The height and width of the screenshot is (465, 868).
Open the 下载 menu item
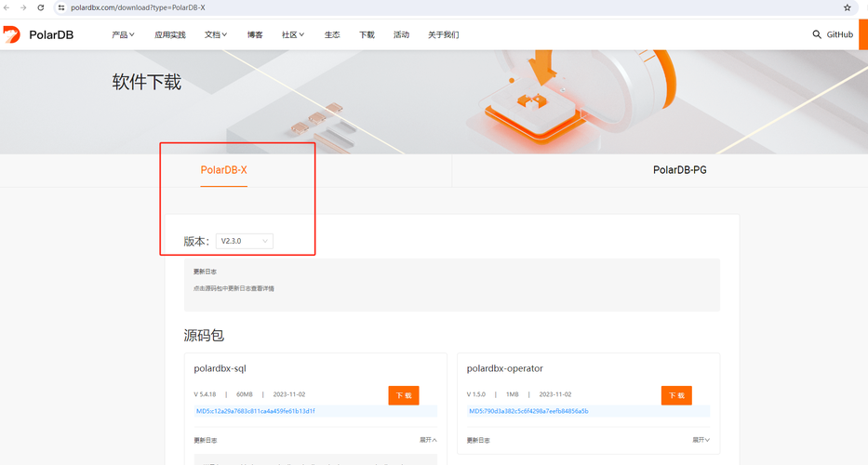367,34
